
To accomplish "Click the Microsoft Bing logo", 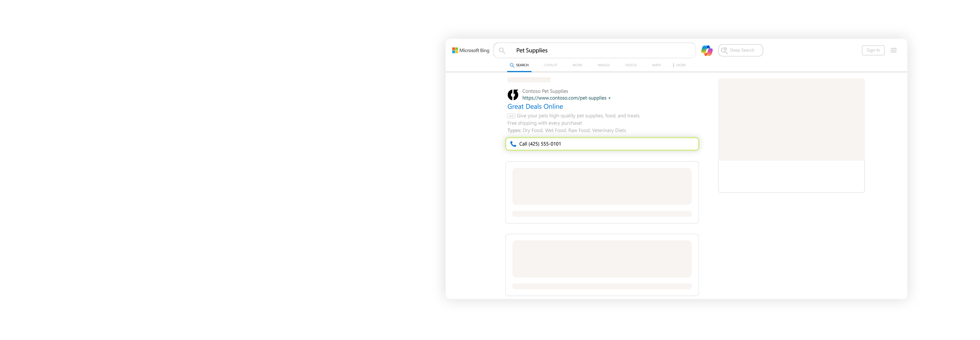I will click(x=470, y=50).
